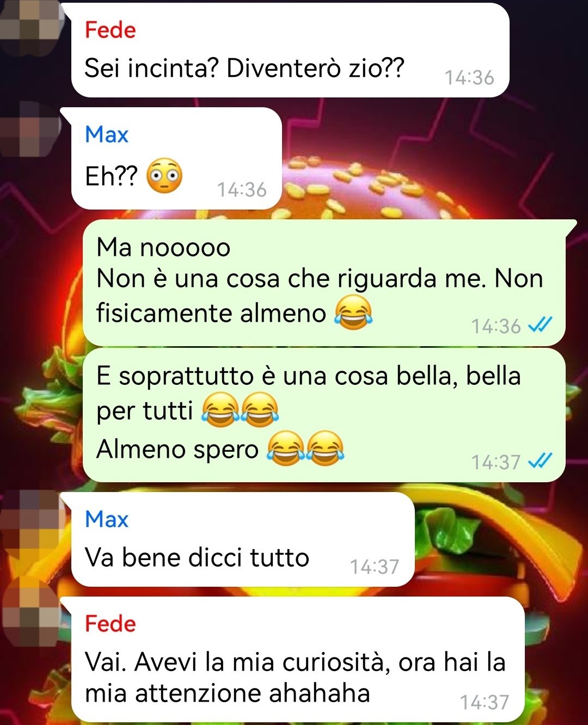This screenshot has width=588, height=725.
Task: Select the 'Va bene dicci tutto' message
Action: (243, 539)
